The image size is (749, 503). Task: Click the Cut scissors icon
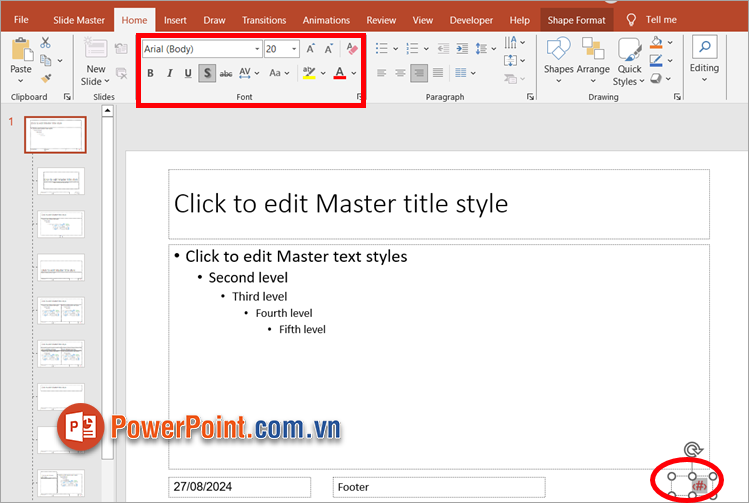(45, 42)
